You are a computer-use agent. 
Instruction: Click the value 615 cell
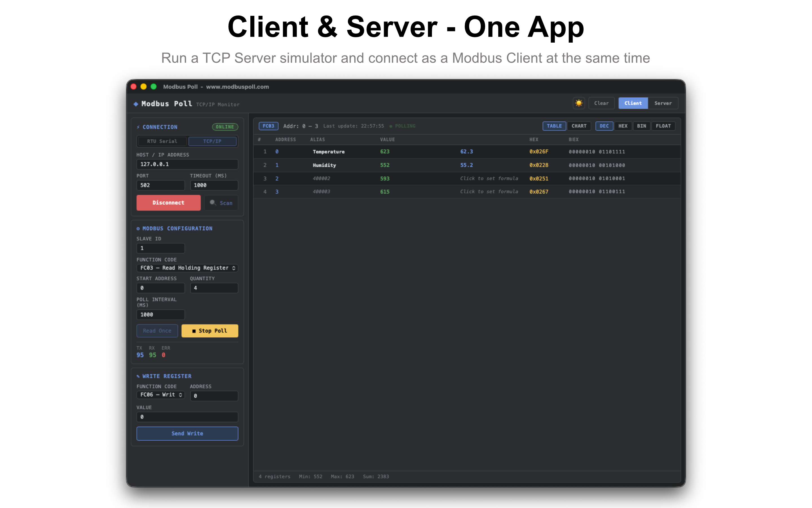click(385, 192)
